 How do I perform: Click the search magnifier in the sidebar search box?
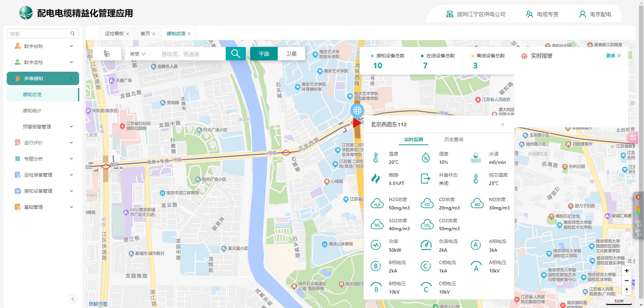click(72, 34)
